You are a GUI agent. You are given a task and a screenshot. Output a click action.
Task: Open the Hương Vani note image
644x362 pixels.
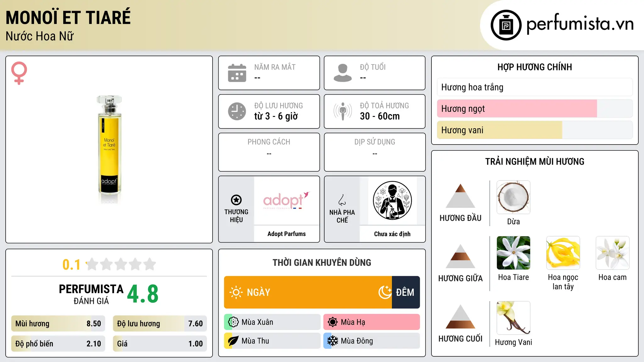coord(514,318)
